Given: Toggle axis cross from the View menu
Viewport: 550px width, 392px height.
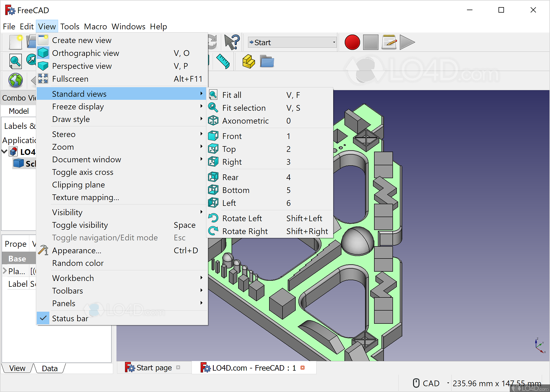Looking at the screenshot, I should [x=83, y=172].
